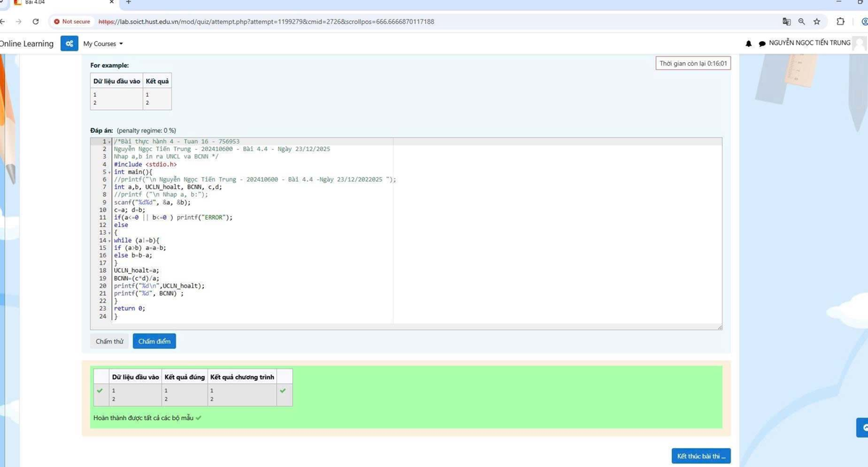Bookmark this page with the star icon
868x467 pixels.
[x=817, y=22]
